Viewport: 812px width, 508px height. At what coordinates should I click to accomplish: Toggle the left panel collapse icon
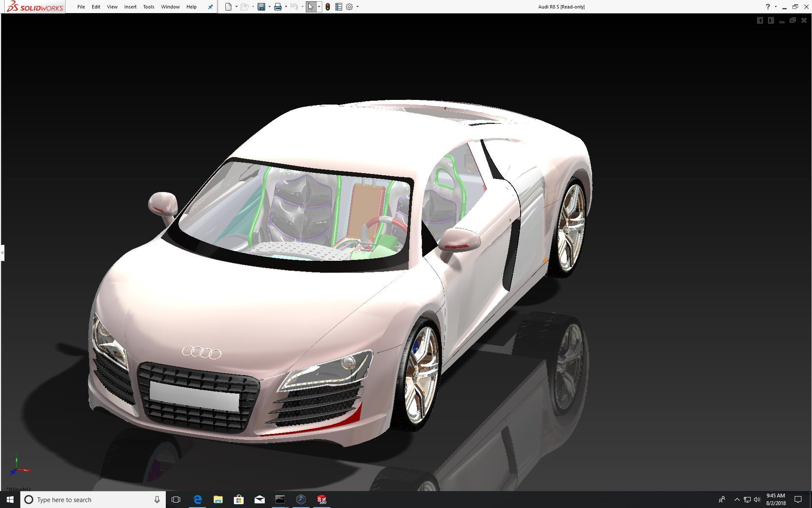760,20
